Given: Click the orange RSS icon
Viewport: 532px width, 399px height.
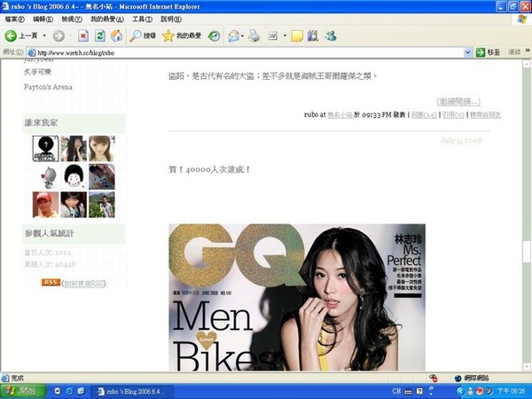Looking at the screenshot, I should click(51, 282).
